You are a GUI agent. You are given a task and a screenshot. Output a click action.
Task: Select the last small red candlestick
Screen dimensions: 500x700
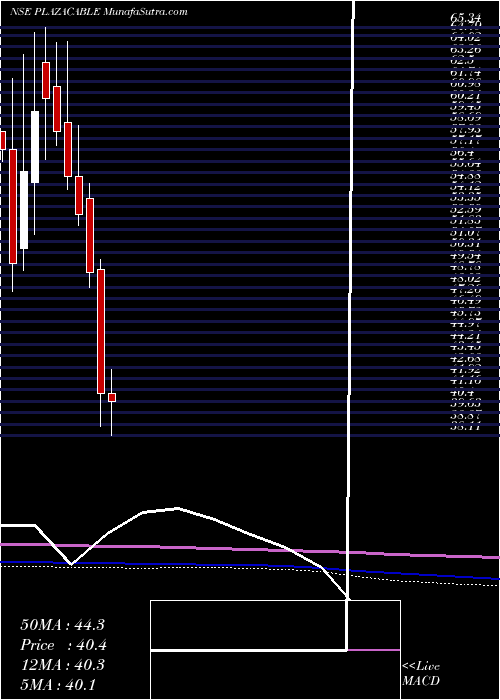[x=112, y=397]
